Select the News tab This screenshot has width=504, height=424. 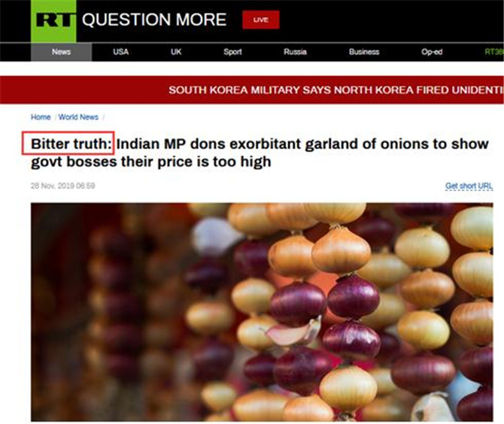[61, 52]
